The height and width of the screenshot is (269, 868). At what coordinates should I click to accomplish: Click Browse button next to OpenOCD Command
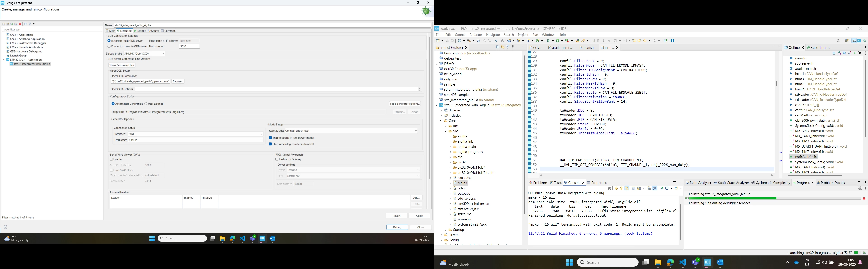pos(178,81)
